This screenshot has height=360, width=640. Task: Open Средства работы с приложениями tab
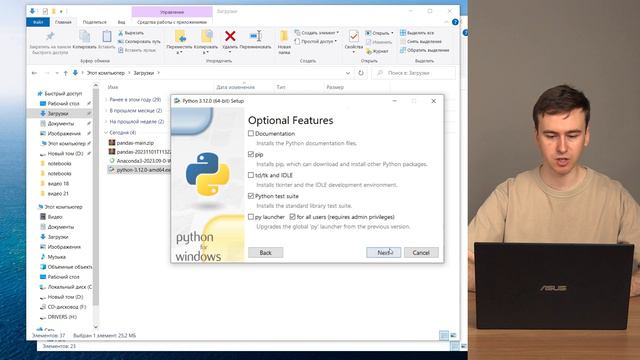click(x=172, y=22)
